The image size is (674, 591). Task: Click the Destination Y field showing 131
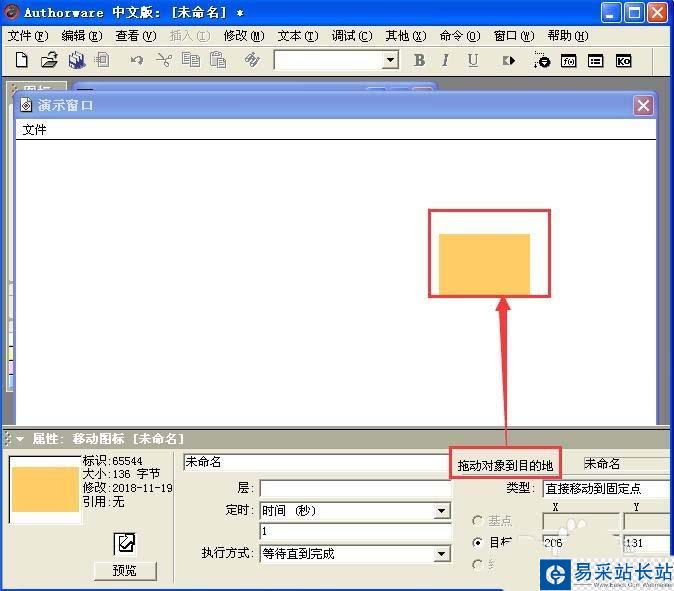647,543
